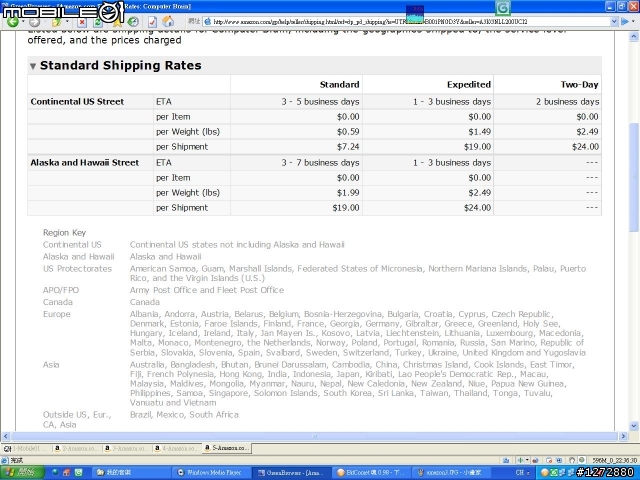
Task: Click the $0.59 per Weight value
Action: click(x=348, y=131)
